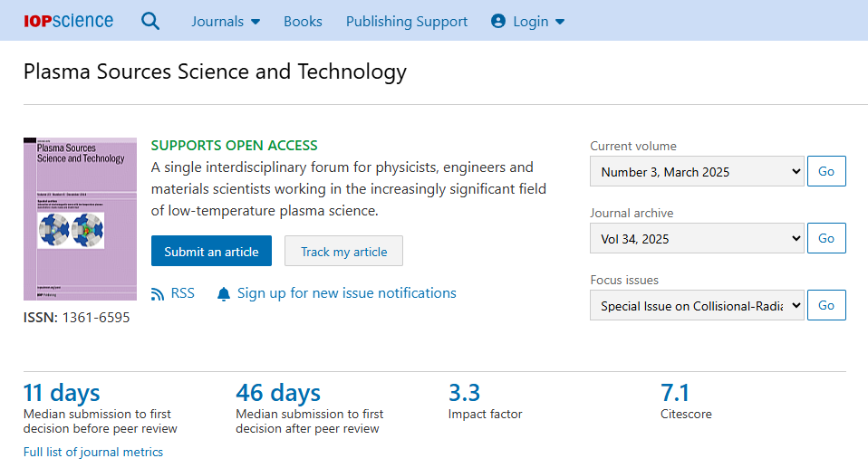Click Go next to Journal archive

[826, 238]
